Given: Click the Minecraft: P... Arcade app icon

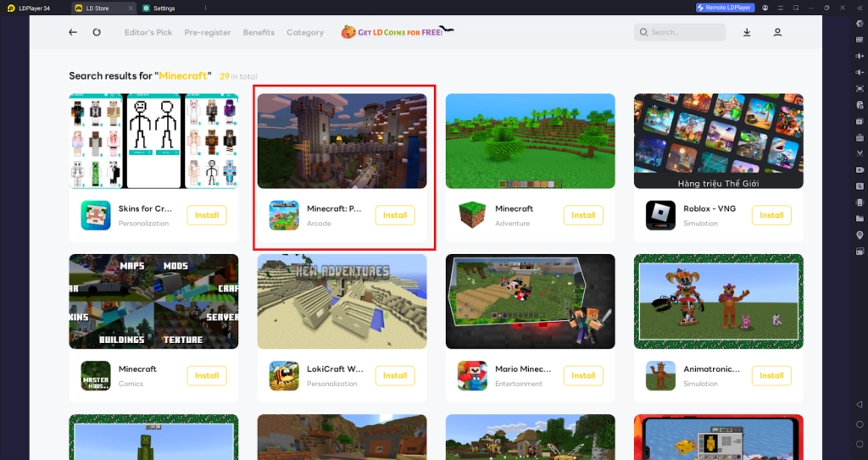Looking at the screenshot, I should click(284, 215).
